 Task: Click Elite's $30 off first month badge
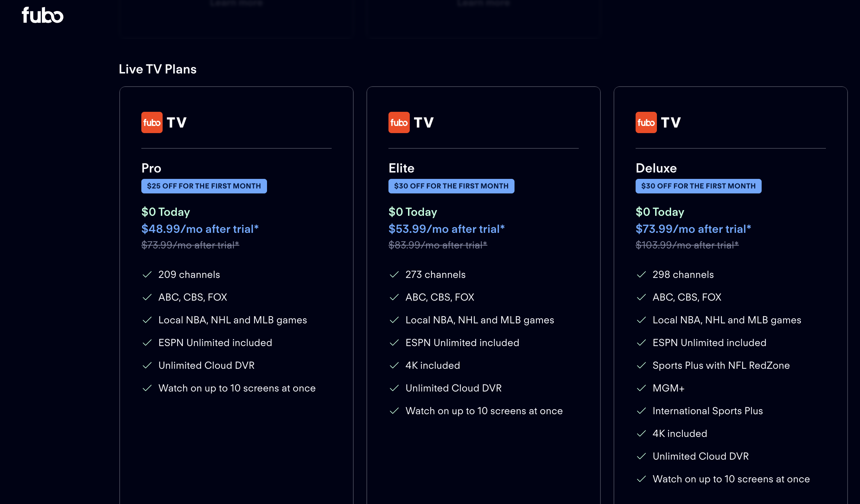(451, 186)
